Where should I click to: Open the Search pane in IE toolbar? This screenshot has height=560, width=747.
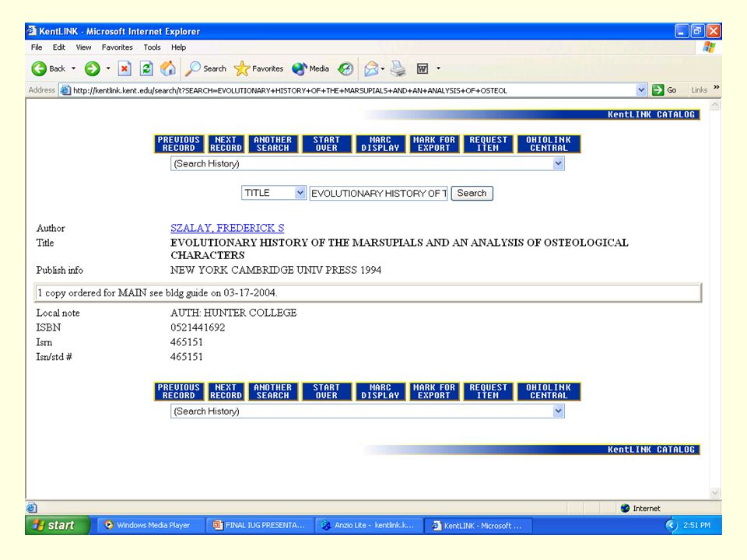(x=205, y=68)
